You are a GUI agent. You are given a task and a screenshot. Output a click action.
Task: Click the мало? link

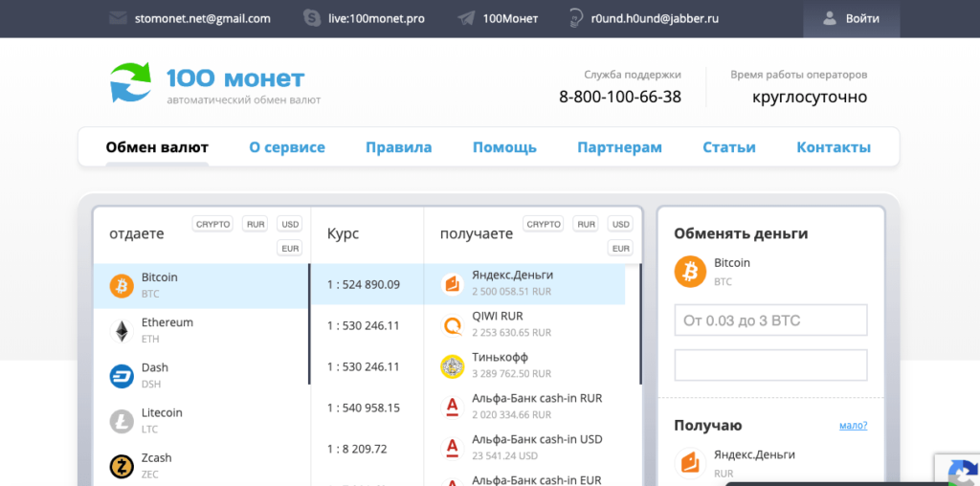coord(853,426)
